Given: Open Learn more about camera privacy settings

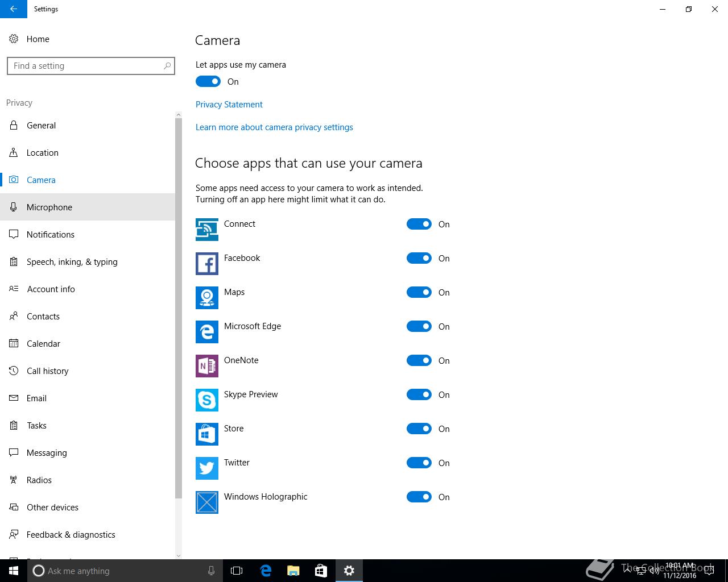Looking at the screenshot, I should 274,127.
